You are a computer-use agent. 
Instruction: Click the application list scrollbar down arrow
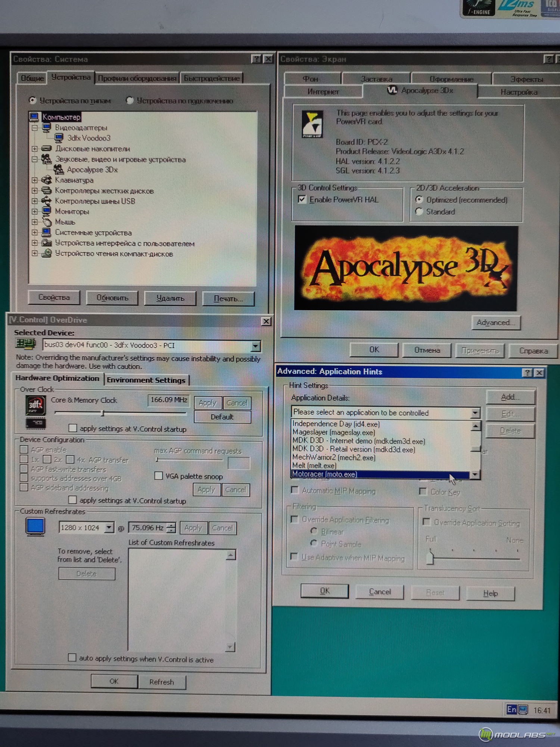tap(475, 474)
